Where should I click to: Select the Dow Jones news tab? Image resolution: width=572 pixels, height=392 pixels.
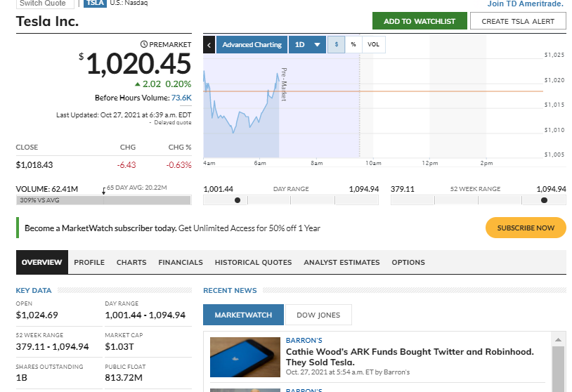point(318,315)
